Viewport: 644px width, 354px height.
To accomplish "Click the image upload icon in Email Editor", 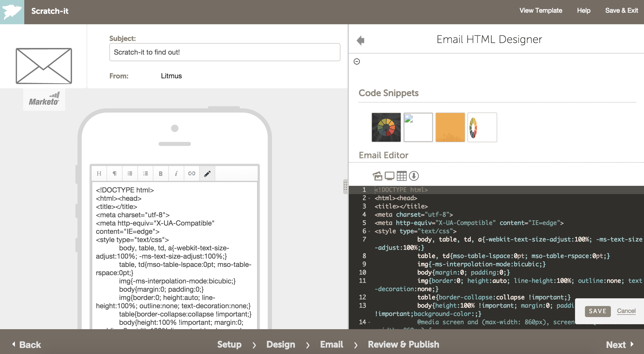I will tap(376, 175).
